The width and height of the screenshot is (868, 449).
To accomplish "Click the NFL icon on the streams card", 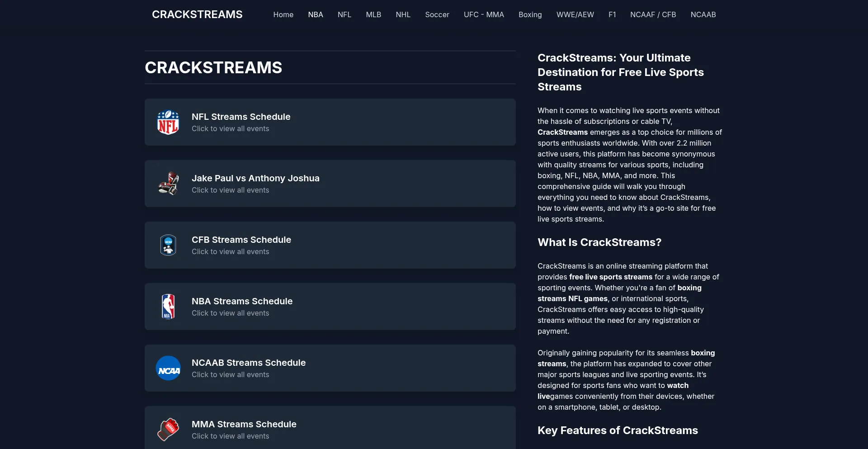I will point(168,122).
